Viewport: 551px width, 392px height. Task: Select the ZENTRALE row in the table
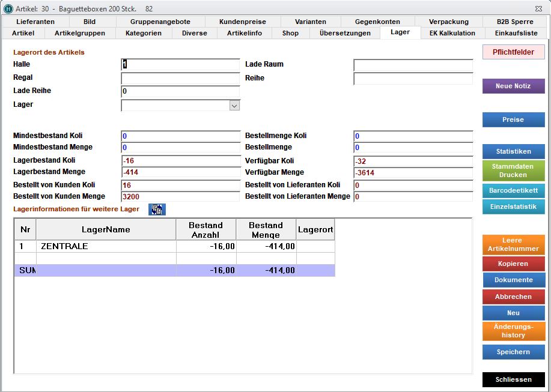(x=105, y=246)
